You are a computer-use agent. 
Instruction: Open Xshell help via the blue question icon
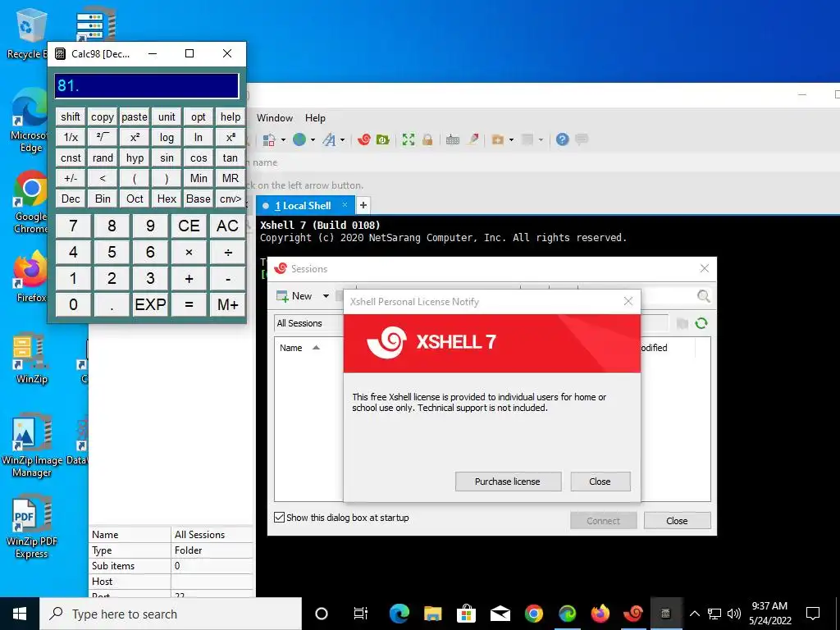562,139
